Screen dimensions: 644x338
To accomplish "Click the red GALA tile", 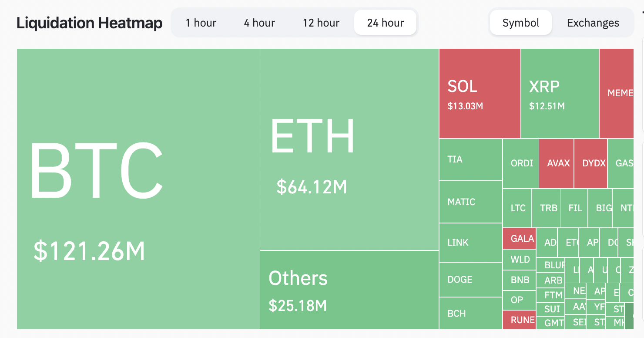I will [x=519, y=239].
